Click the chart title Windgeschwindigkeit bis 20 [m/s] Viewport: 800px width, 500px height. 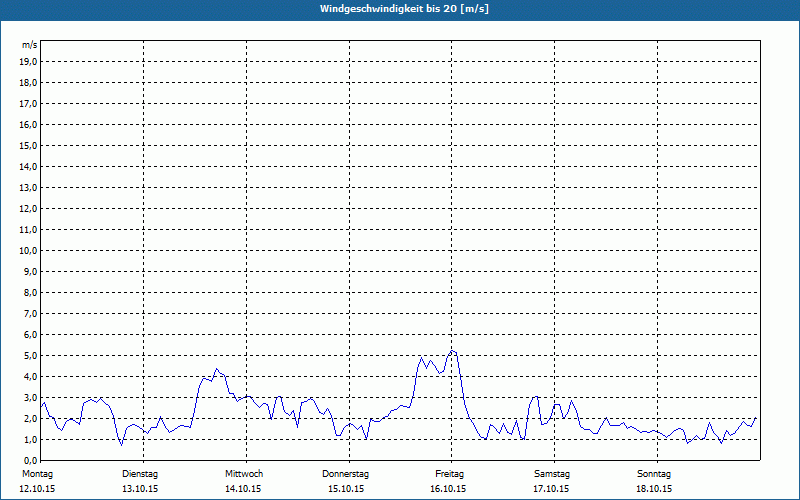404,9
